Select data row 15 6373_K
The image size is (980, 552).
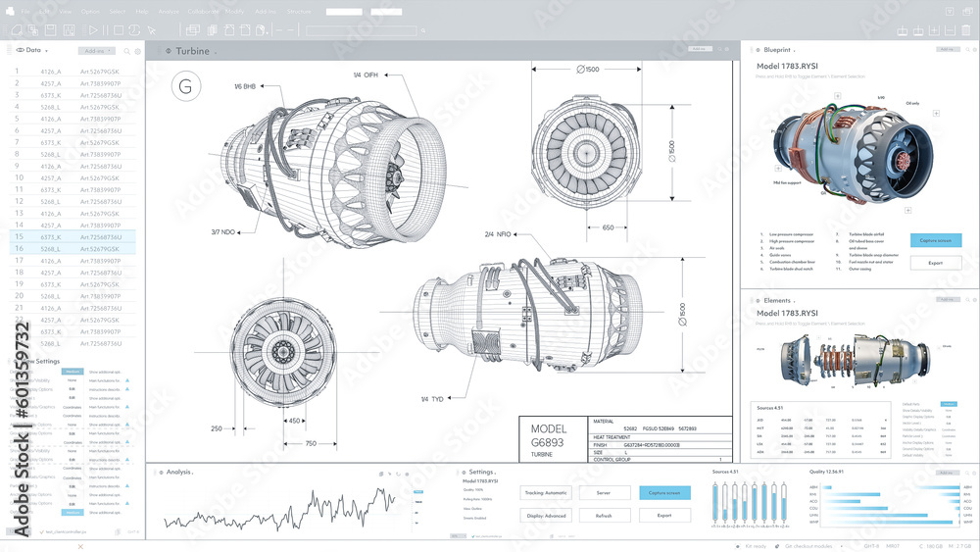point(73,237)
